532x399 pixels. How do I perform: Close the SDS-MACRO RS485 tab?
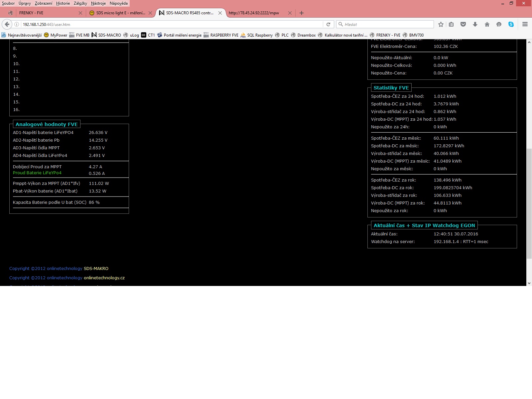(x=220, y=13)
